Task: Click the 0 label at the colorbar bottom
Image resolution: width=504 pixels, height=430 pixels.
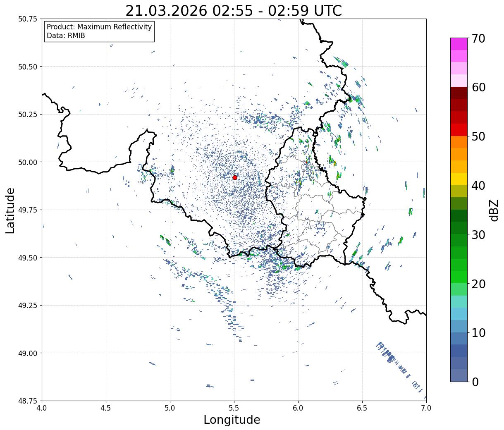Action: coord(475,382)
